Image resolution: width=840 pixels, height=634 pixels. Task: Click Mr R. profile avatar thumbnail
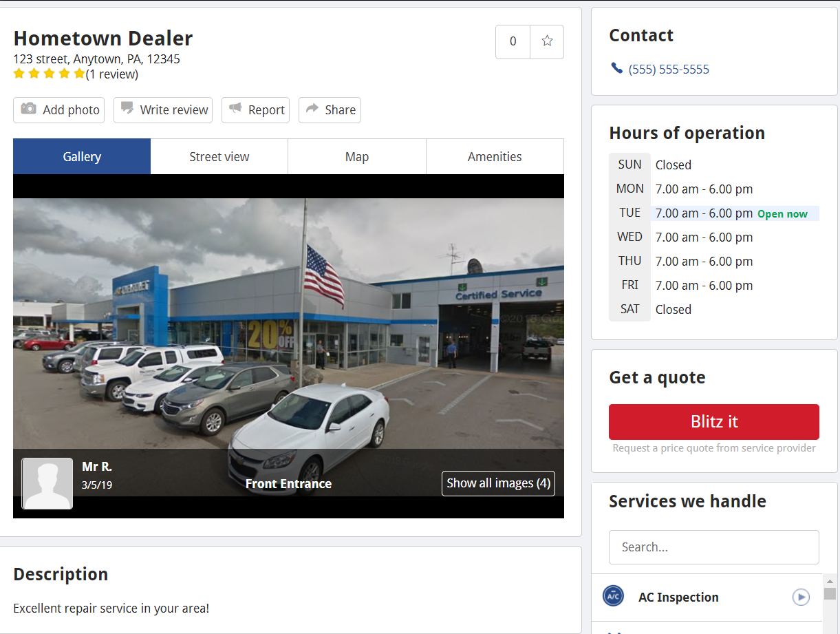(x=47, y=483)
